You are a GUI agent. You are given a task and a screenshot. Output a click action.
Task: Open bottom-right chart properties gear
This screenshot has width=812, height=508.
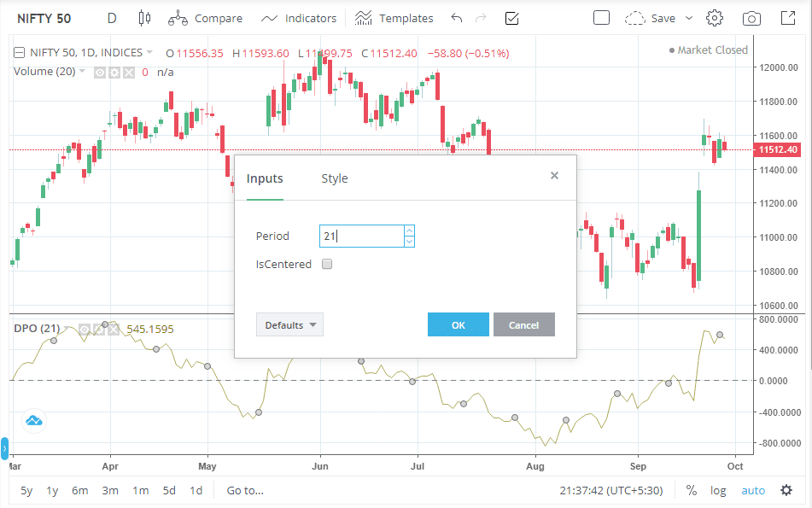click(786, 490)
